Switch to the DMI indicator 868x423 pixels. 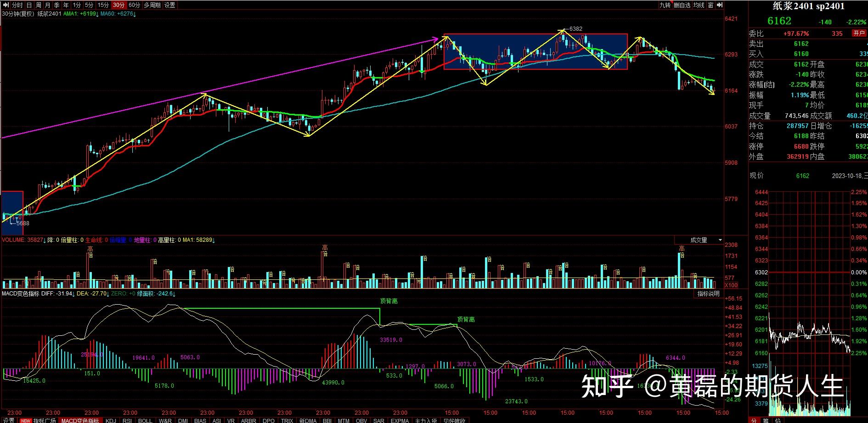(183, 420)
